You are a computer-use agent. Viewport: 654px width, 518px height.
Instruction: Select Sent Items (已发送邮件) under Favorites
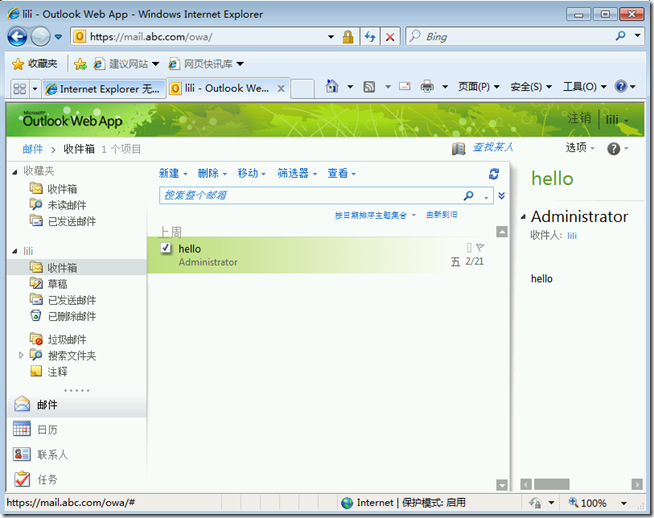[x=63, y=221]
